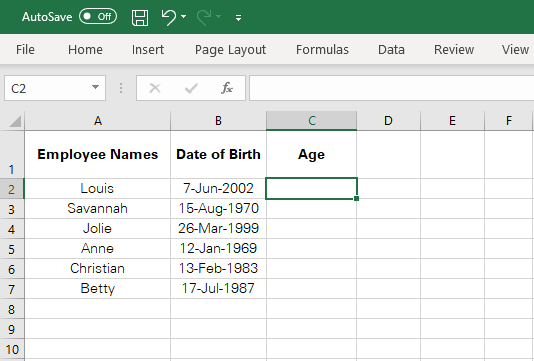Screen dimensions: 534x361
Task: Select row 5 header
Action: pyautogui.click(x=12, y=249)
